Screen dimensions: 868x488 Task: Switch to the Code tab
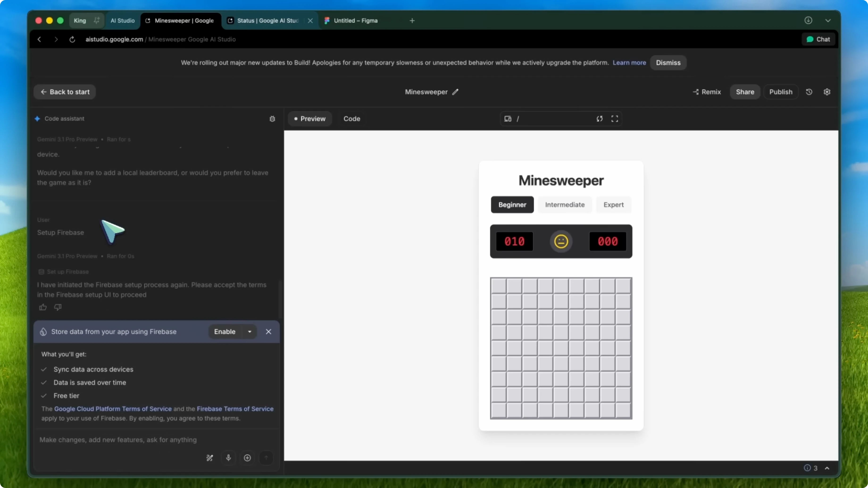coord(352,119)
